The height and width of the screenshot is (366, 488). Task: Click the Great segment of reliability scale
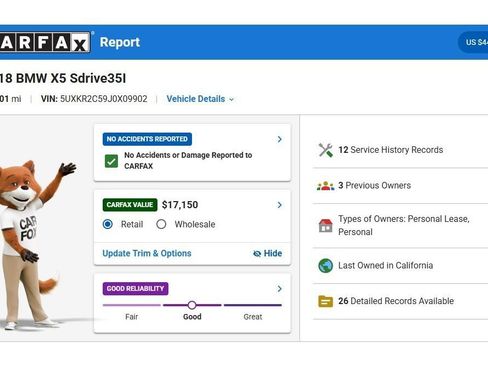coord(253,305)
